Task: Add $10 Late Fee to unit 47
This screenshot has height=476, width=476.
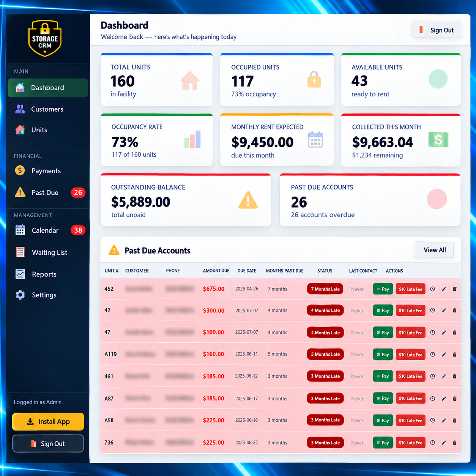Action: coord(410,333)
